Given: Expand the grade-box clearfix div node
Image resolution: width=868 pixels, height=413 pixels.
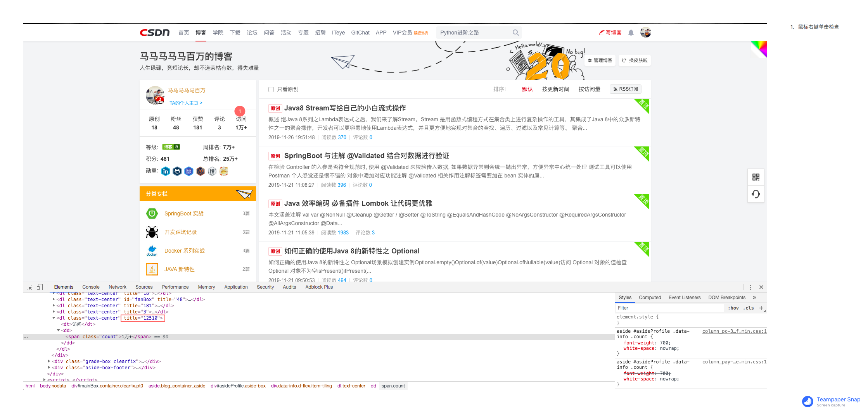Looking at the screenshot, I should 48,361.
